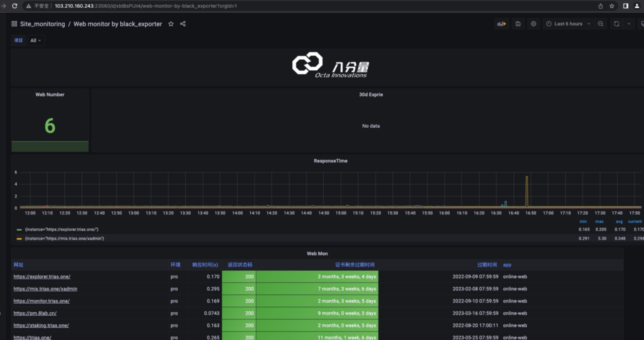Viewport: 644px width, 340px height.
Task: Click the Add panel icon
Action: pyautogui.click(x=501, y=24)
